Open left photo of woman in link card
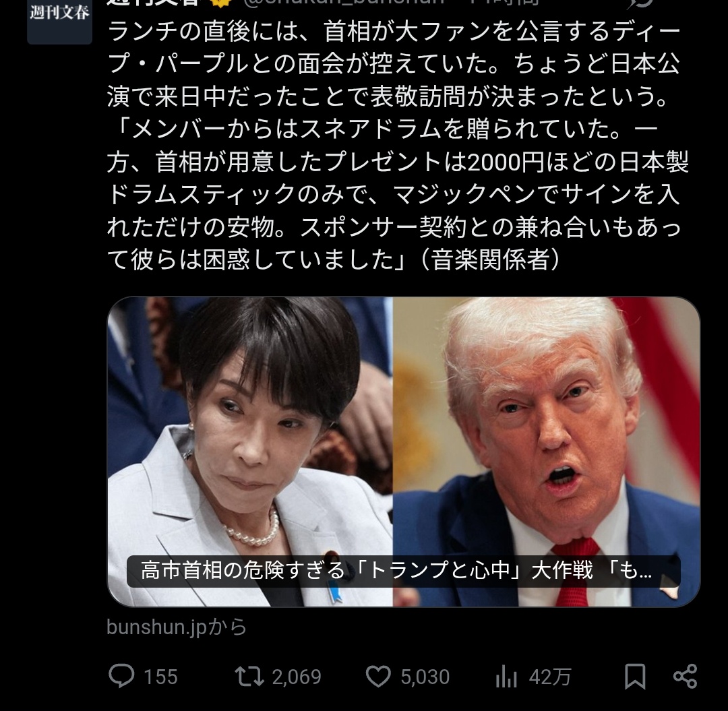Screen dimensions: 728x711 (x=250, y=452)
